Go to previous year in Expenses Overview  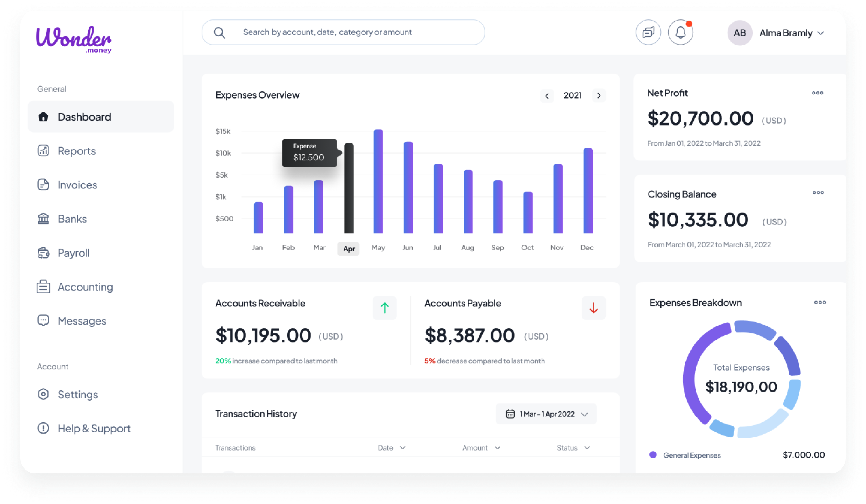547,96
